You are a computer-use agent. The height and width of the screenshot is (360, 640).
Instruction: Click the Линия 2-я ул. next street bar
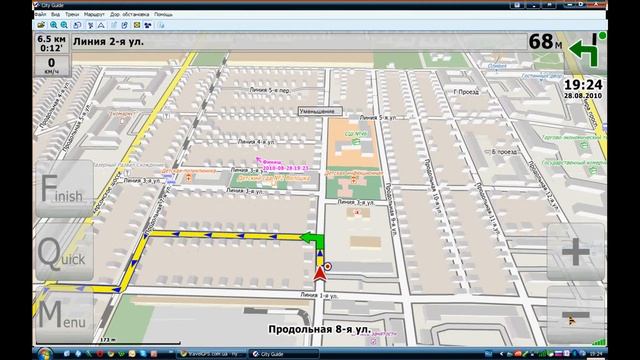tap(299, 42)
